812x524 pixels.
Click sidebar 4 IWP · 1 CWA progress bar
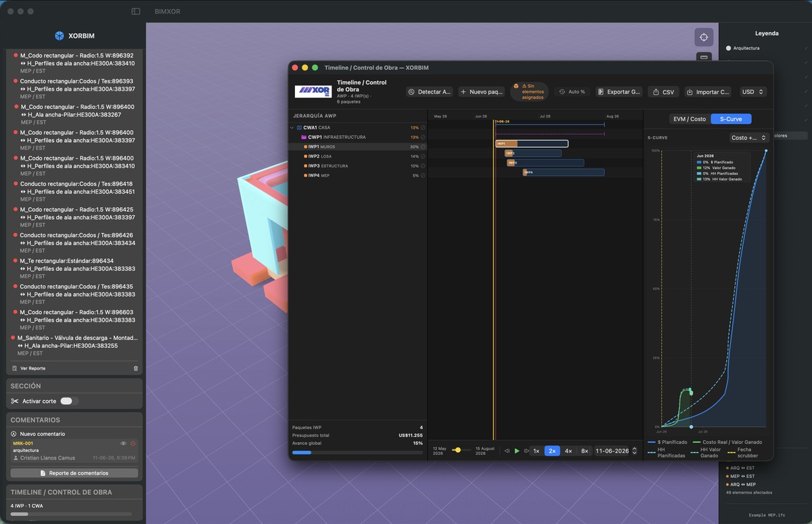(71, 514)
